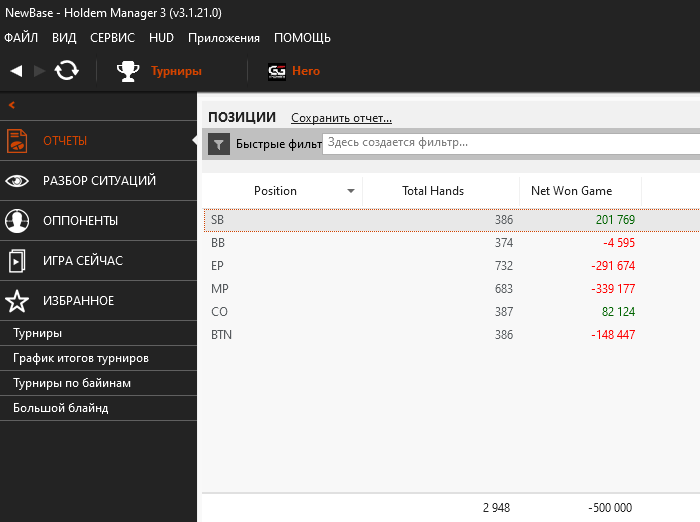Click the filter creation input field

[x=510, y=143]
